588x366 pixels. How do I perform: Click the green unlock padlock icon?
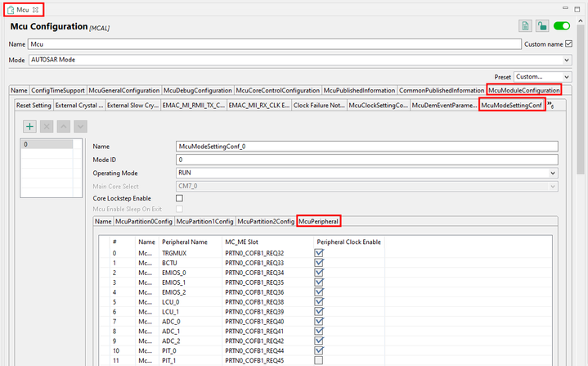pyautogui.click(x=542, y=26)
